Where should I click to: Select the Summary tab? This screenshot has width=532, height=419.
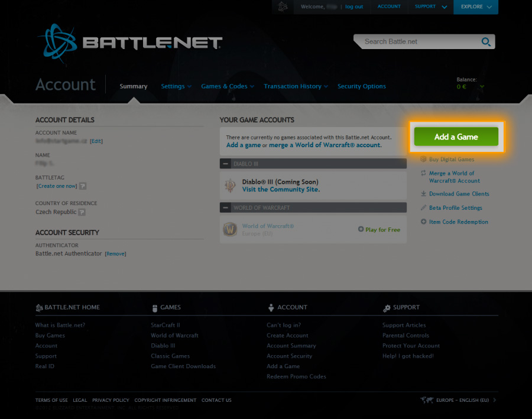point(134,86)
